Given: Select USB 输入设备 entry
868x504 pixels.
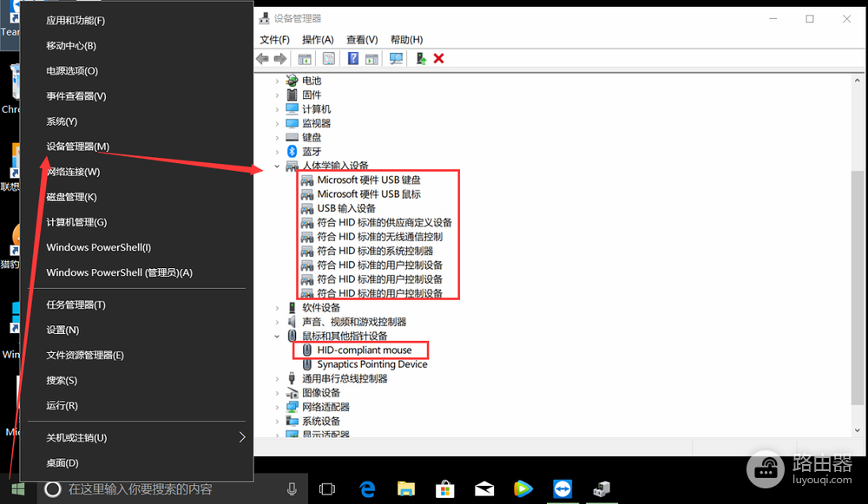Looking at the screenshot, I should (346, 208).
